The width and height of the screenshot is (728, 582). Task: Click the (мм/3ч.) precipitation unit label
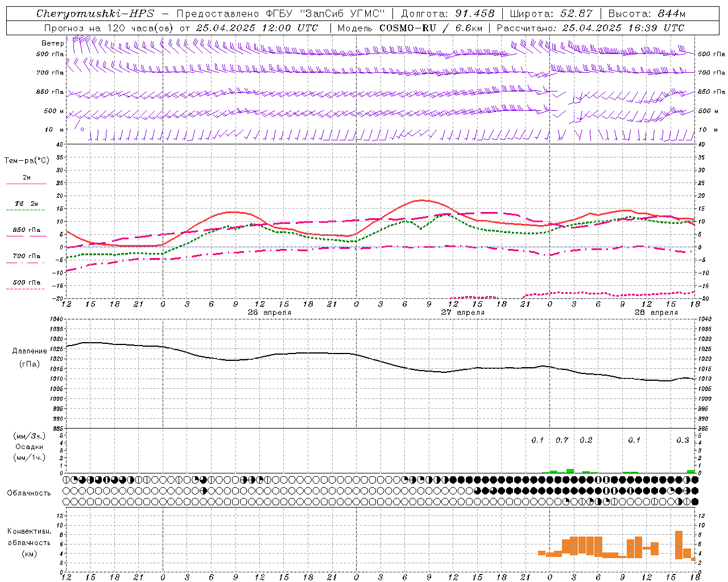[29, 436]
